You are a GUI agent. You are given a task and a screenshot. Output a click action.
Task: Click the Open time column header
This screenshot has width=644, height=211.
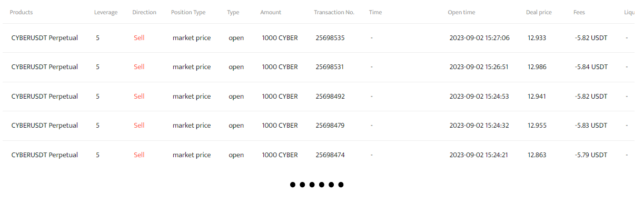(461, 12)
